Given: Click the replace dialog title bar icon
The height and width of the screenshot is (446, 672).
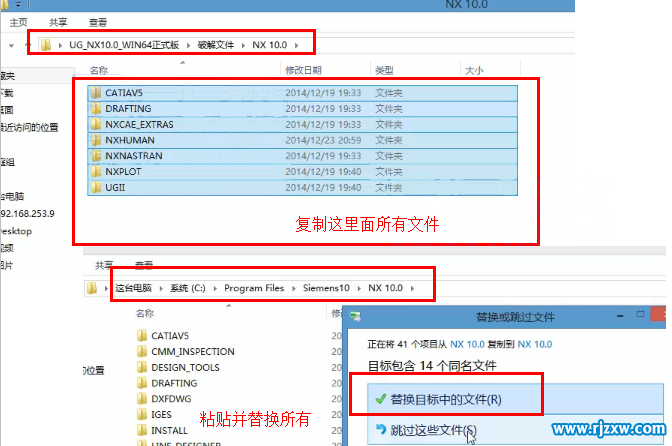Looking at the screenshot, I should click(355, 317).
